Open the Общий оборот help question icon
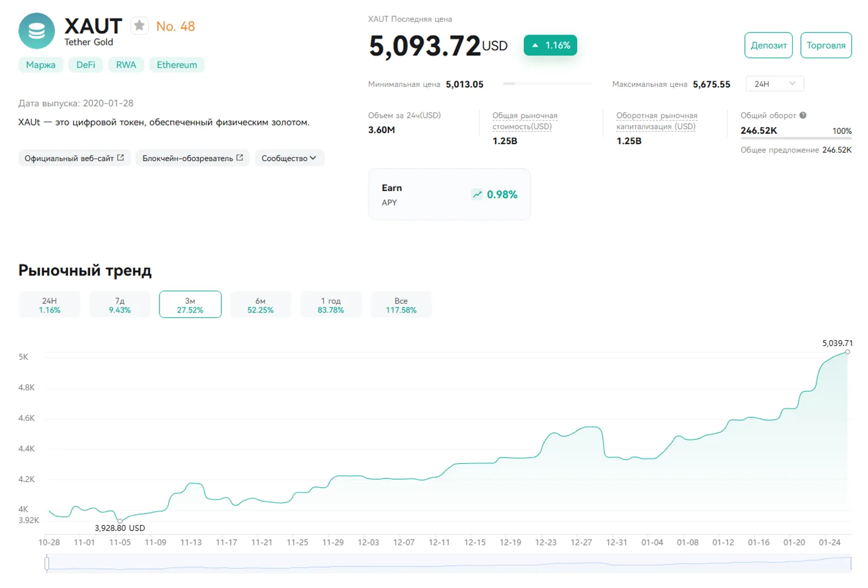868x588 pixels. pyautogui.click(x=803, y=115)
